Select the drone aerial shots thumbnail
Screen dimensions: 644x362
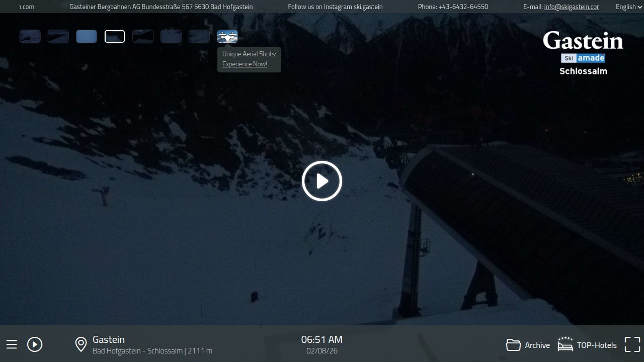pyautogui.click(x=227, y=37)
